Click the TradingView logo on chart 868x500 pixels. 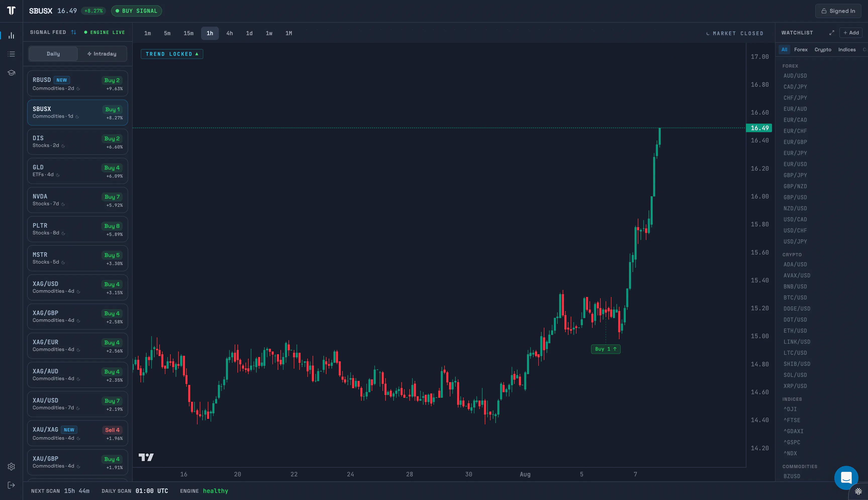pos(146,457)
